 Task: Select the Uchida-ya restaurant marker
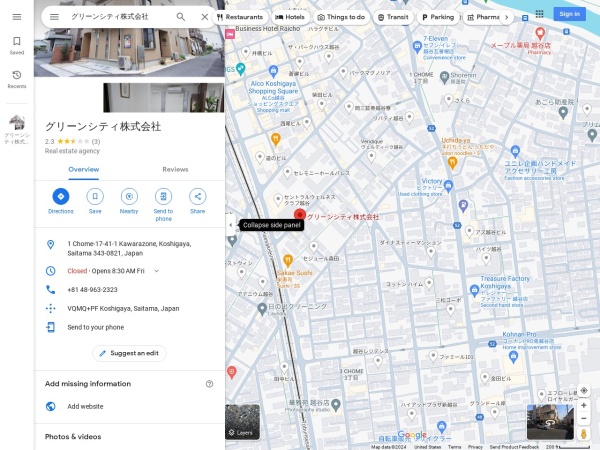(452, 162)
